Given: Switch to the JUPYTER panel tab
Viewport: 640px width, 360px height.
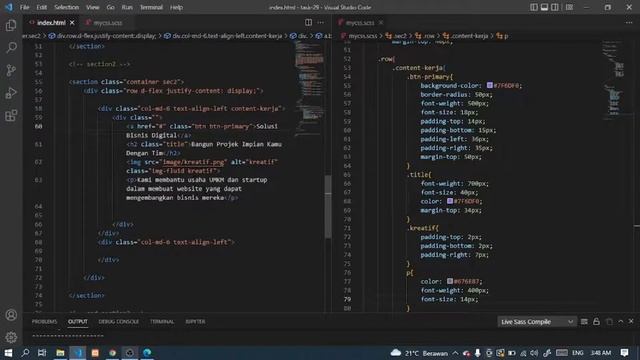Looking at the screenshot, I should [196, 322].
